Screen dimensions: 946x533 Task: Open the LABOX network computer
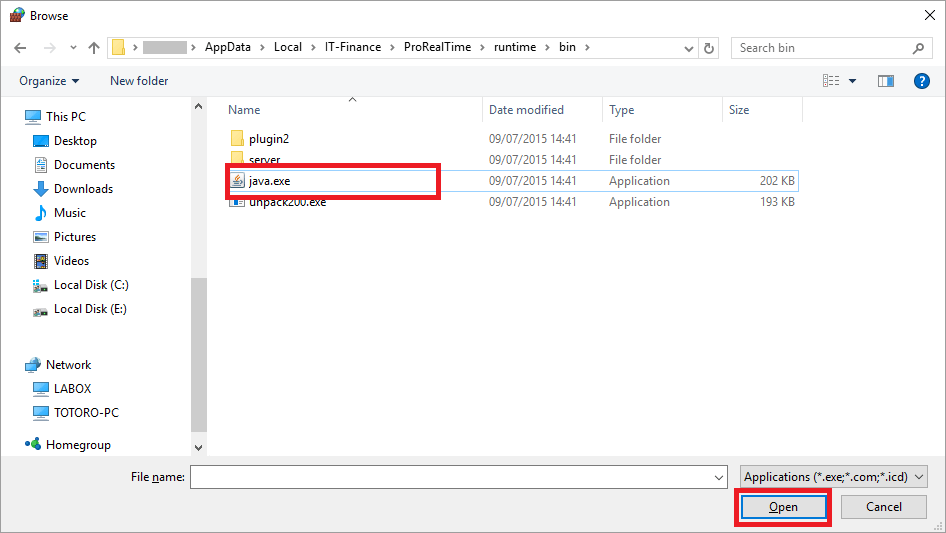pos(72,389)
